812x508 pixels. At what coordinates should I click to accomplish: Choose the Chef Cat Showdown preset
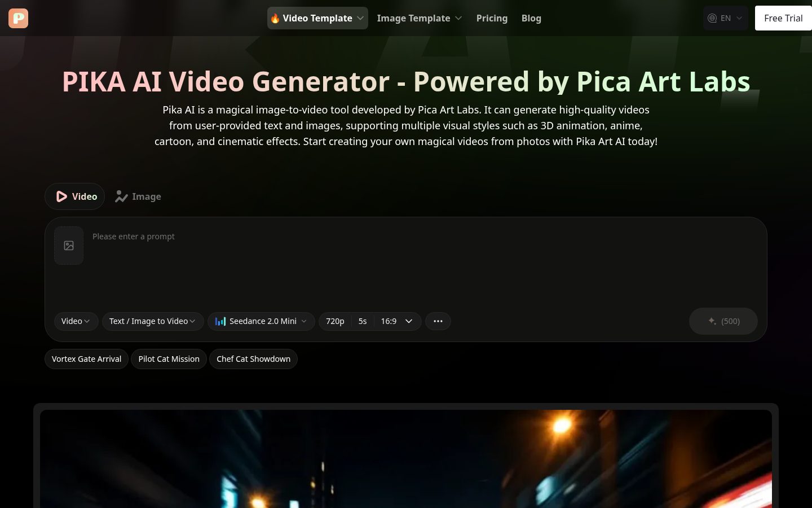coord(253,359)
